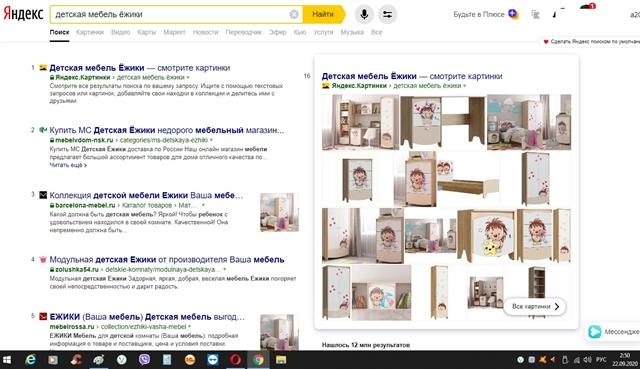
Task: Switch to Internet Explorer in the taskbar
Action: click(x=31, y=360)
